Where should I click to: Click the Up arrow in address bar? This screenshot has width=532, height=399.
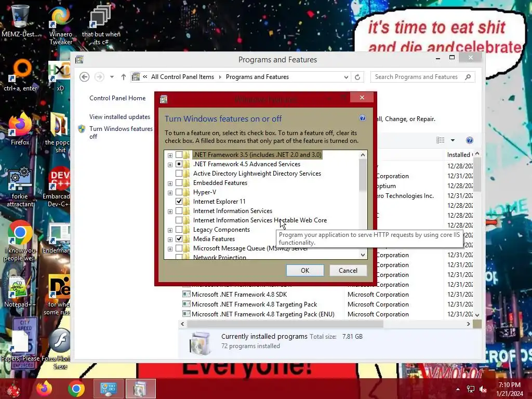click(x=124, y=77)
